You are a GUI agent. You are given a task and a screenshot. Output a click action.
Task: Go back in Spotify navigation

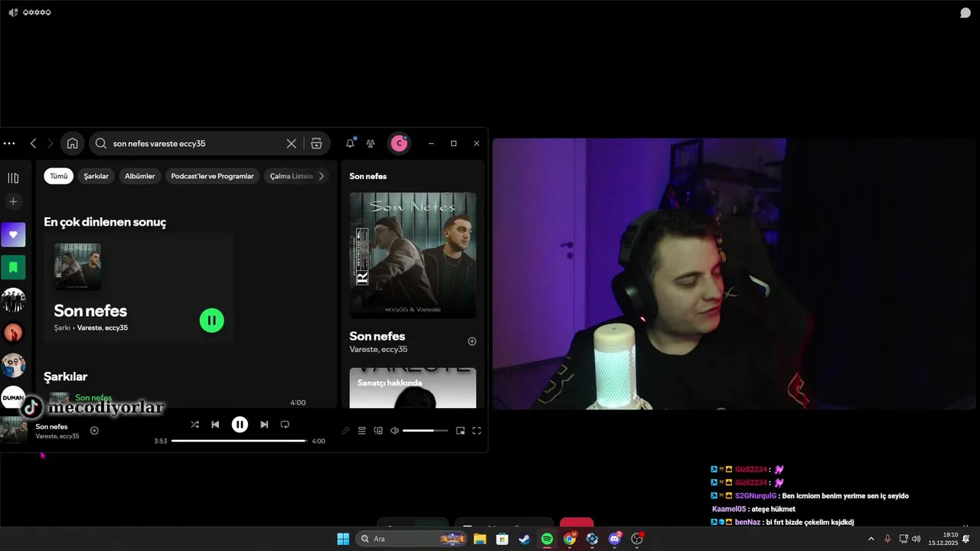pos(33,143)
